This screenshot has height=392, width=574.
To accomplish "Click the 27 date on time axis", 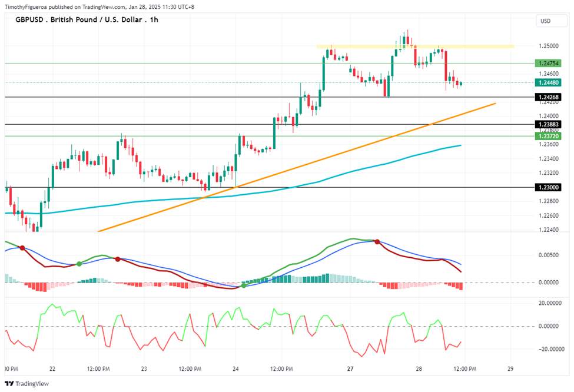I will click(350, 368).
